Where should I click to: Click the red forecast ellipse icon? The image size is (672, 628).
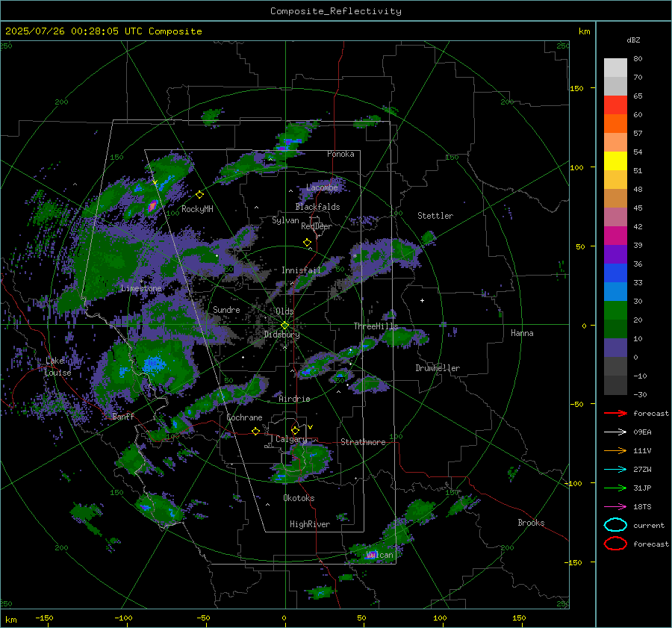click(x=615, y=544)
